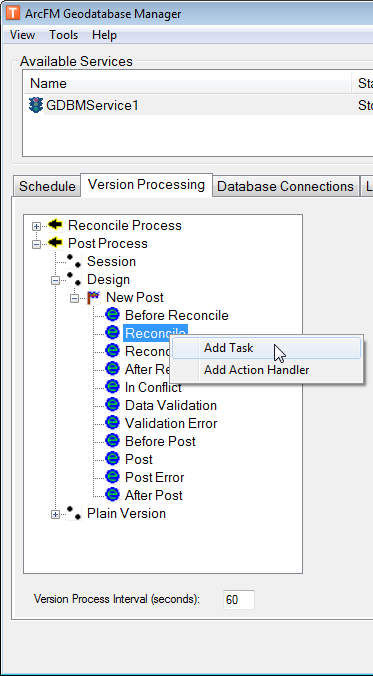Screen dimensions: 373x676
Task: Click the New Post flag icon
Action: [94, 297]
